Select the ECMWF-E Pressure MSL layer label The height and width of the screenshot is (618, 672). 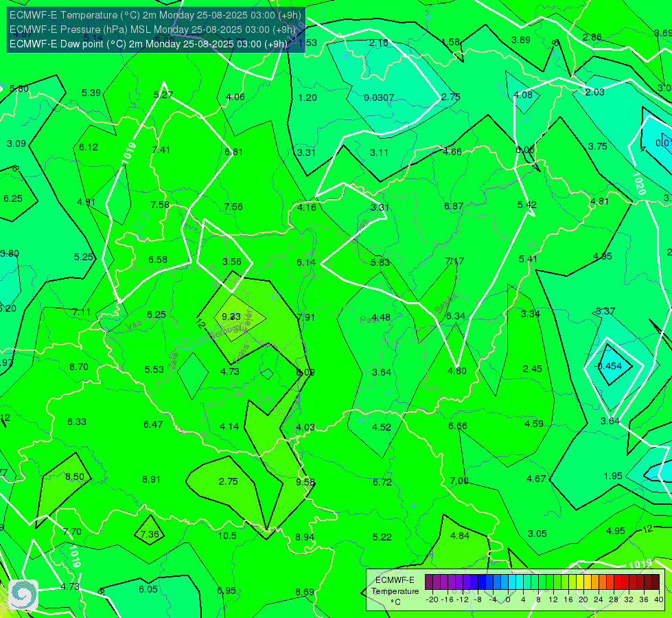point(152,30)
